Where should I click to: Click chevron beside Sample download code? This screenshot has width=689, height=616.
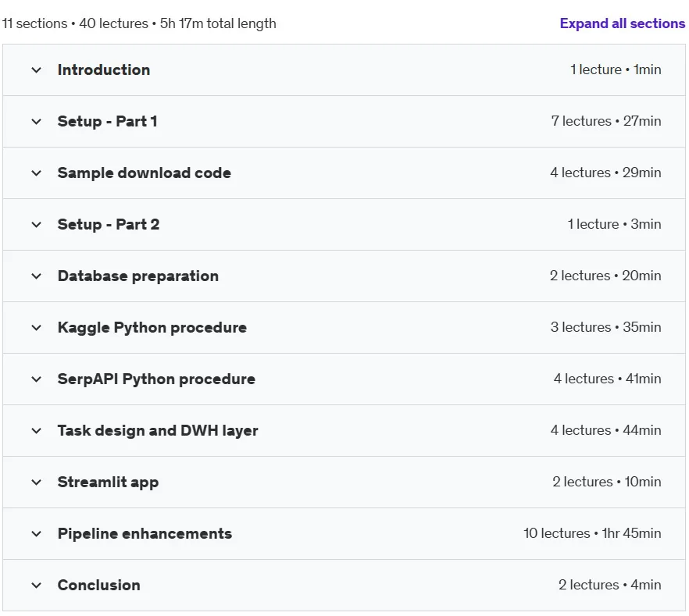pyautogui.click(x=37, y=173)
